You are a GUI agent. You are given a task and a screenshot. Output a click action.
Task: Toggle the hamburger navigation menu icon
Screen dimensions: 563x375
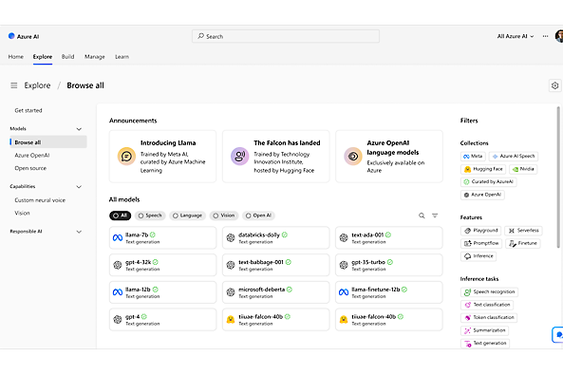(14, 85)
